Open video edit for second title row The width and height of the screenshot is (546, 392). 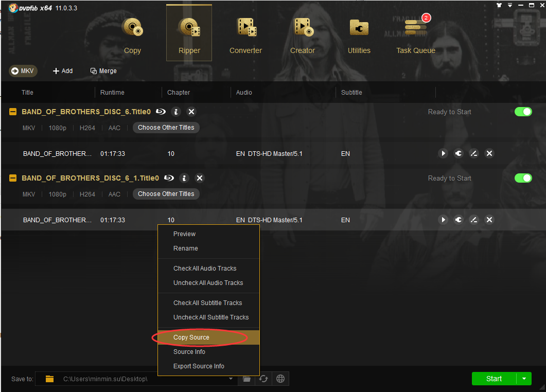click(x=474, y=220)
